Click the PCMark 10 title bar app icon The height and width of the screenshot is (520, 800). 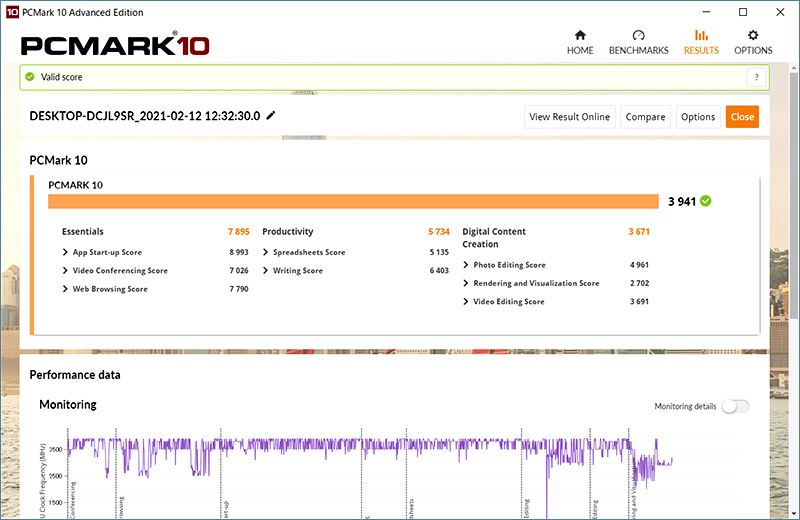(11, 12)
